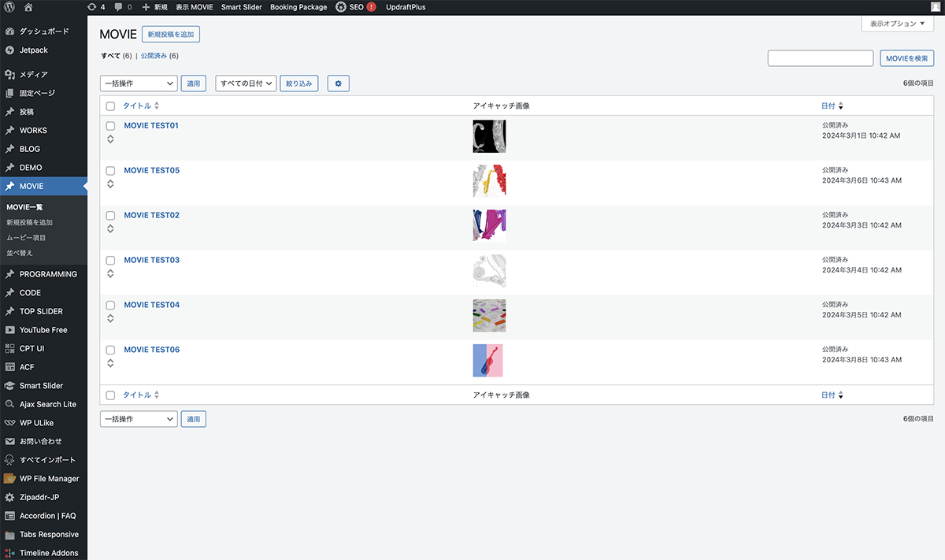Expand the screen options panel
The width and height of the screenshot is (945, 560).
[897, 24]
